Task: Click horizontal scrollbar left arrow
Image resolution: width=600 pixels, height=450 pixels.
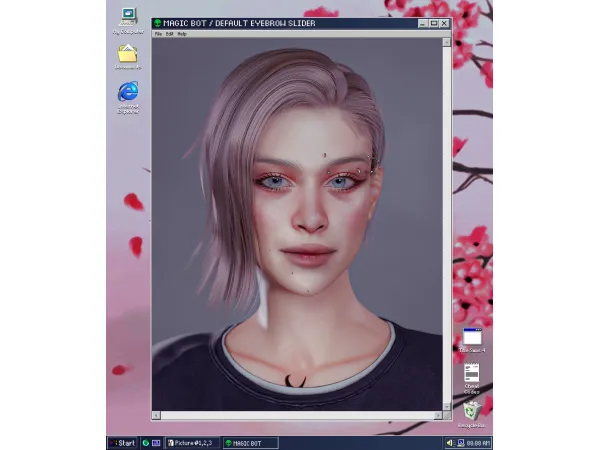Action: pos(156,415)
